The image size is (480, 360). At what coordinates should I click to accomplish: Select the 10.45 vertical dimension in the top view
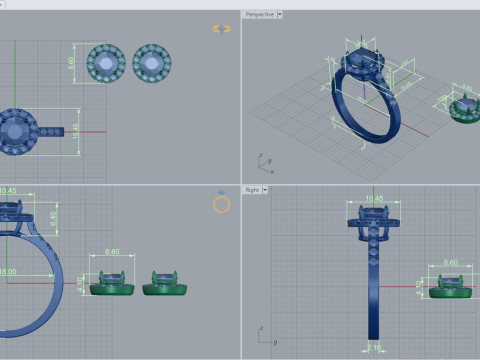76,132
